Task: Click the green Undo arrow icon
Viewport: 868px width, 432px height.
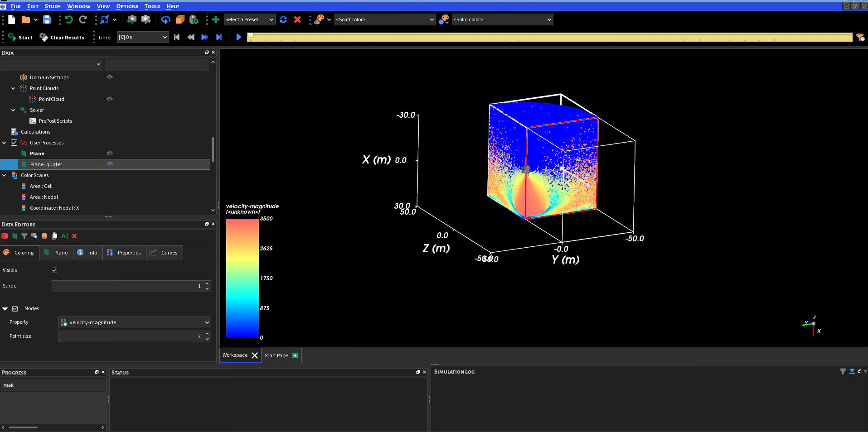Action: (68, 19)
